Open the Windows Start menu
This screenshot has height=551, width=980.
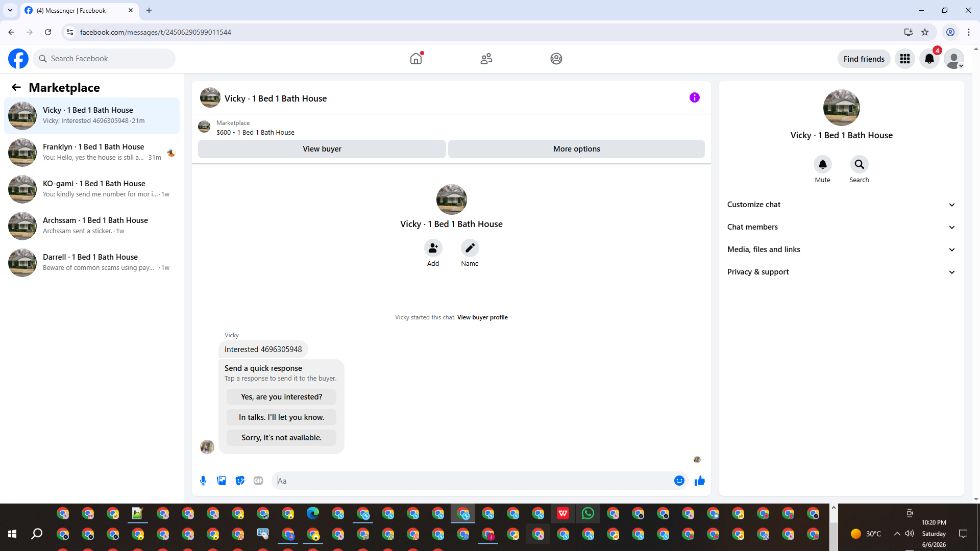[x=12, y=534]
